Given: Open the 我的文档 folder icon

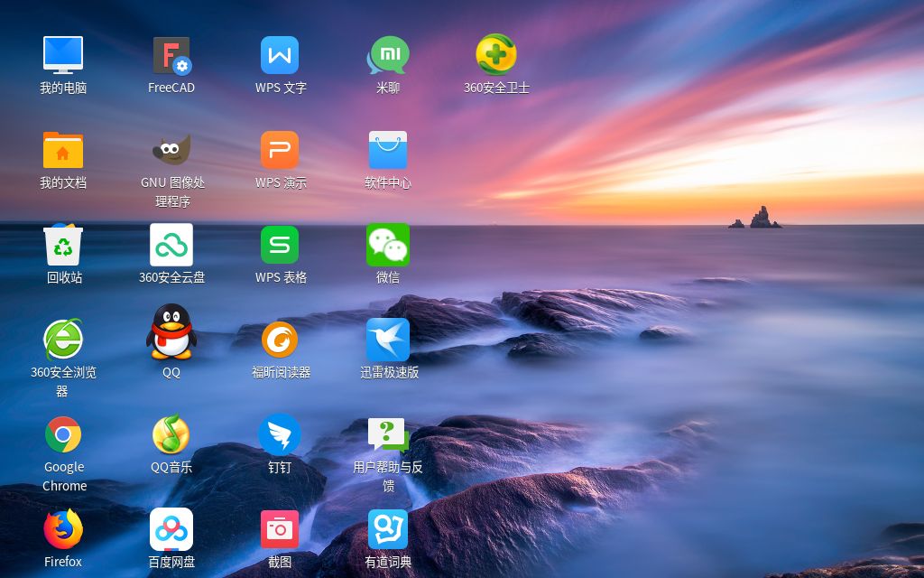Looking at the screenshot, I should pos(63,150).
